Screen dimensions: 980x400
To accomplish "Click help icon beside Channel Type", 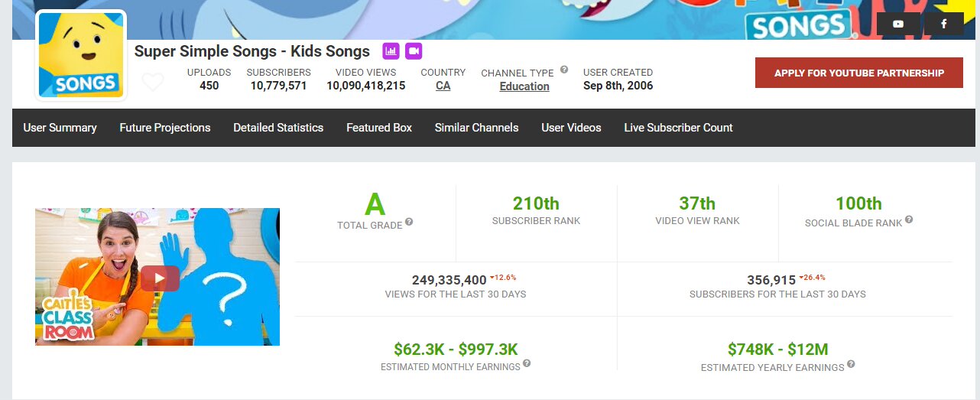I will pos(564,70).
